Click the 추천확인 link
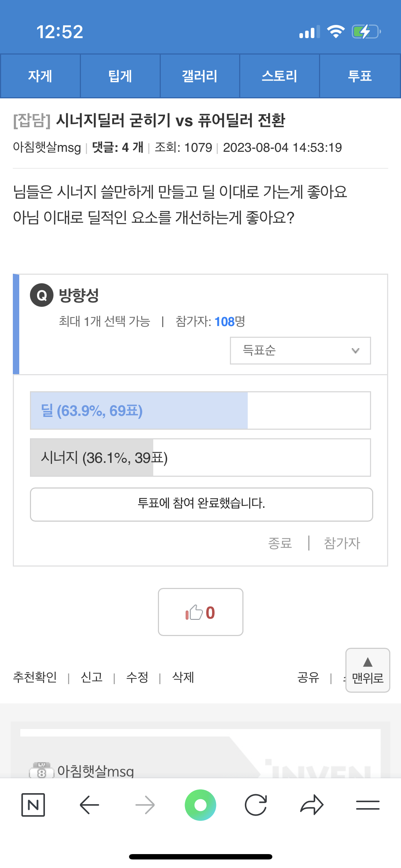401x868 pixels. 35,677
